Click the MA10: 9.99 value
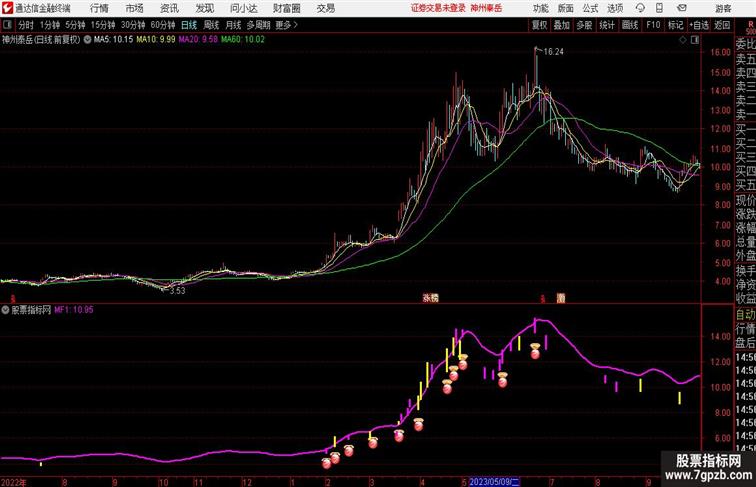The image size is (756, 487). [x=156, y=40]
